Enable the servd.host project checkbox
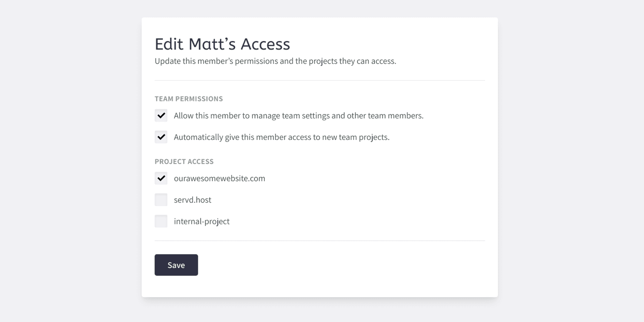 [161, 200]
